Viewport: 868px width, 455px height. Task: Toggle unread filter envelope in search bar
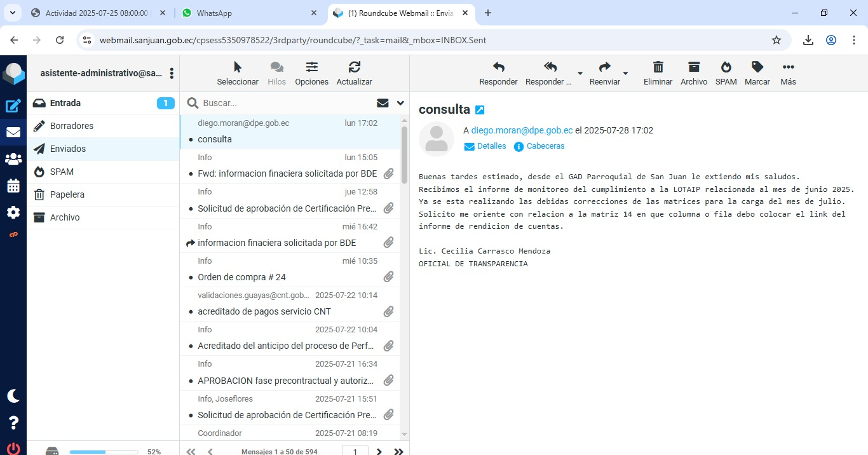383,103
